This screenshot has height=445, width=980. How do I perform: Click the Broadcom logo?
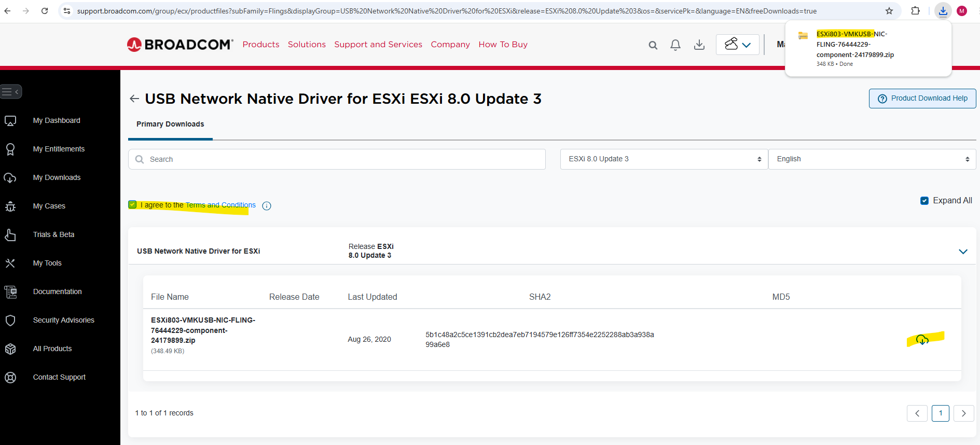(180, 45)
